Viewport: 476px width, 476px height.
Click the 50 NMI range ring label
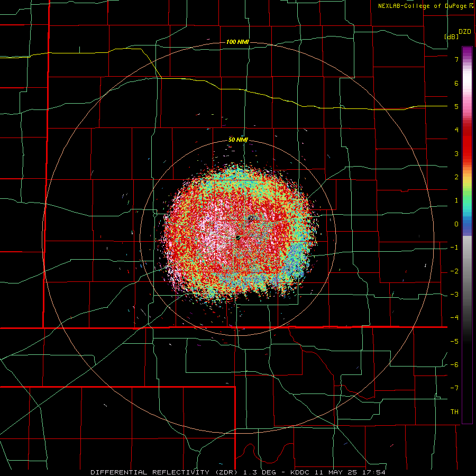238,140
